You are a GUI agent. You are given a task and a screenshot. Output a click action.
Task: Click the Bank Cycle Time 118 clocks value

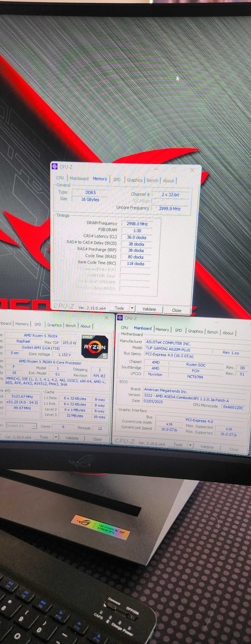(x=136, y=264)
